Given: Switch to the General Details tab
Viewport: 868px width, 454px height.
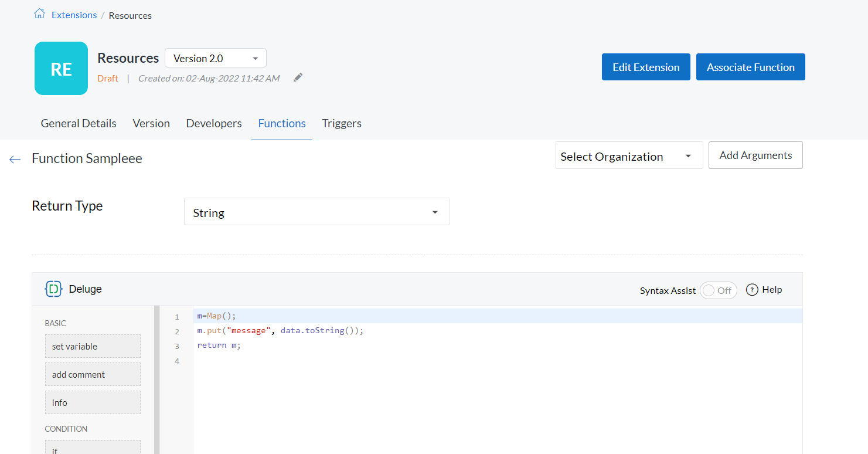Looking at the screenshot, I should [x=79, y=123].
